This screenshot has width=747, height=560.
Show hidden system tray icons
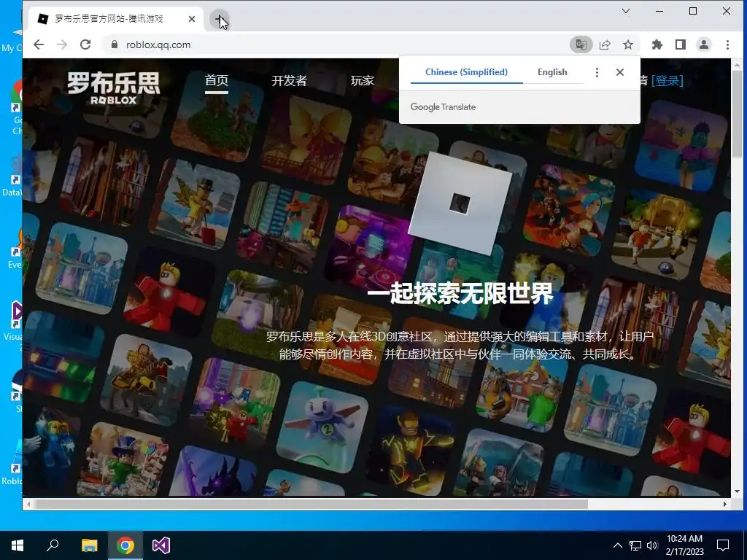click(617, 545)
